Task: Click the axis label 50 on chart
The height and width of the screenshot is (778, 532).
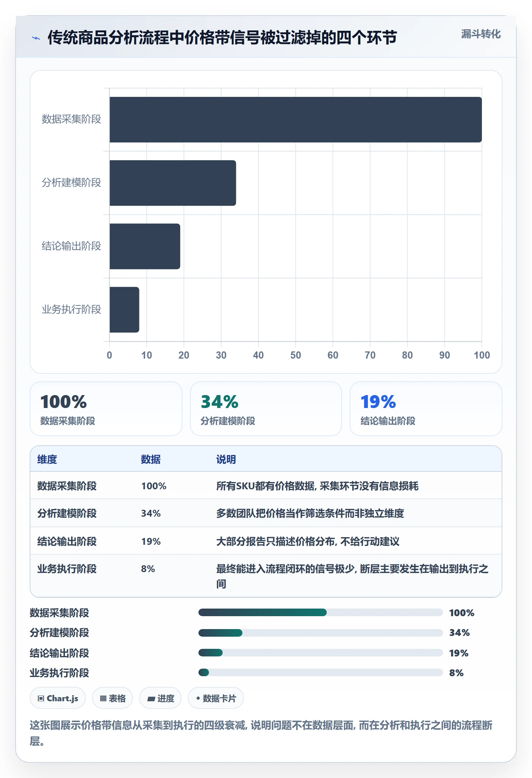Action: 296,355
